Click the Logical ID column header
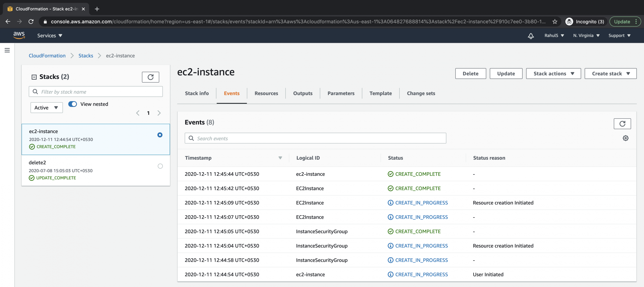 point(308,158)
